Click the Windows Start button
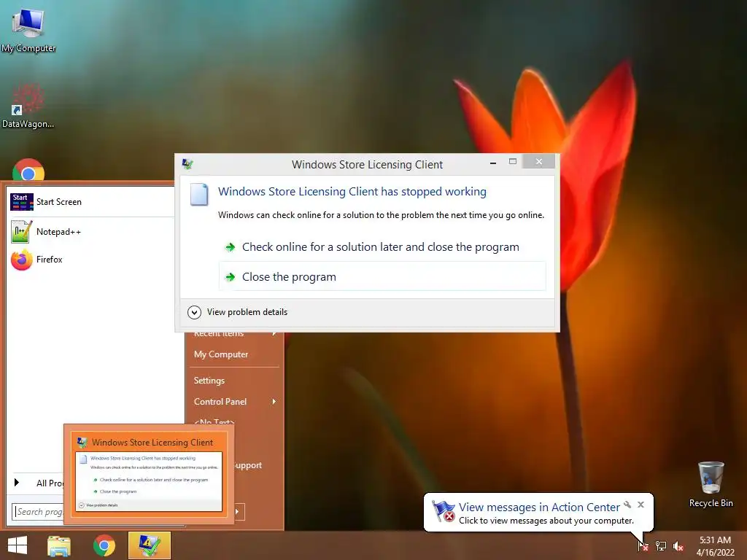Viewport: 747px width, 560px height. [18, 545]
